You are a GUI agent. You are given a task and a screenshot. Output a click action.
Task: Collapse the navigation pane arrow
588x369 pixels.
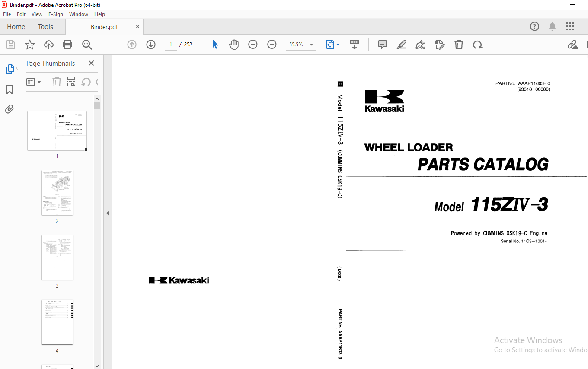[108, 213]
